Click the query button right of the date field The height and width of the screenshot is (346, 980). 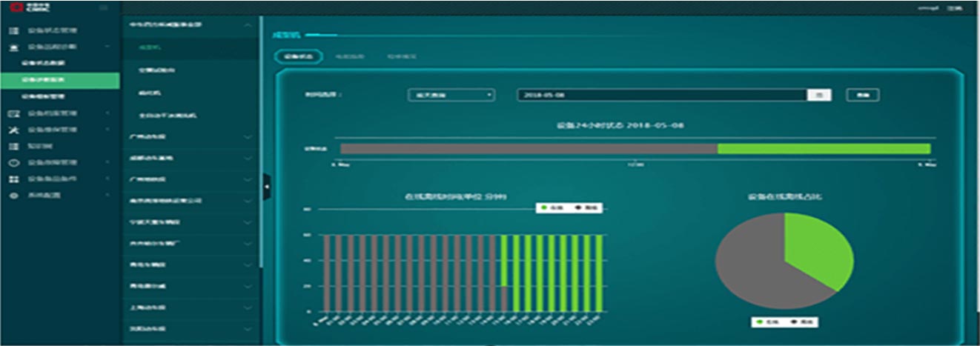(x=862, y=95)
